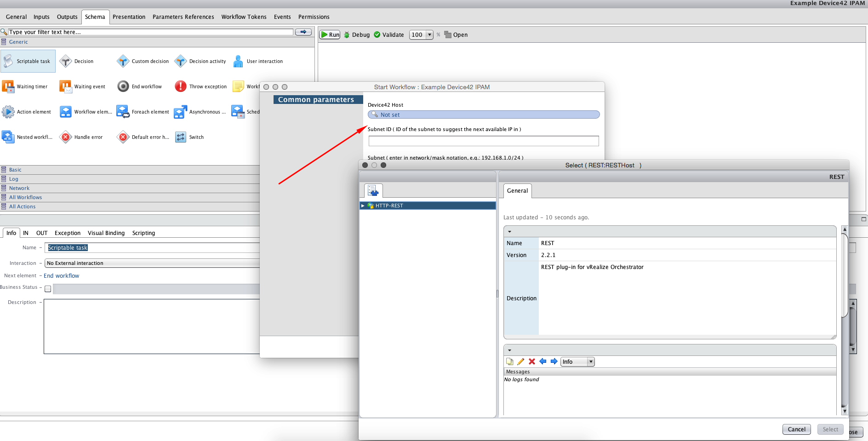The image size is (868, 441).
Task: Pick the Asynchronous workflow element
Action: pos(200,112)
